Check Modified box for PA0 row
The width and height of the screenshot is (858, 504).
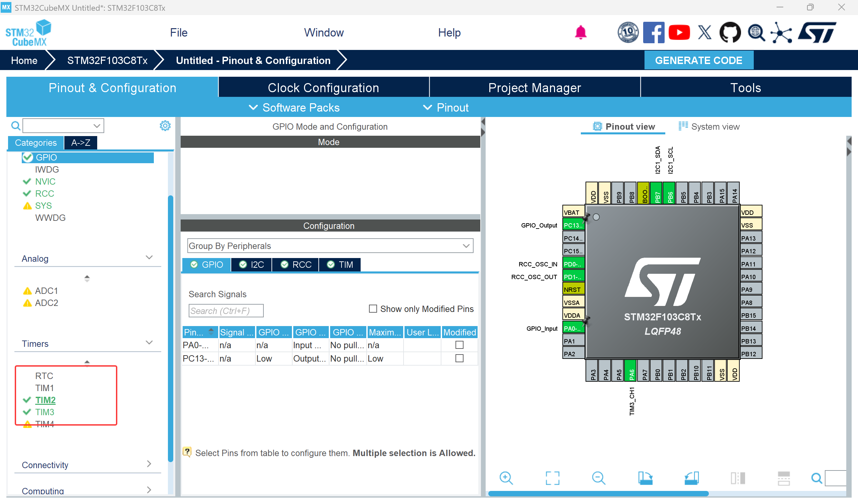pos(459,345)
